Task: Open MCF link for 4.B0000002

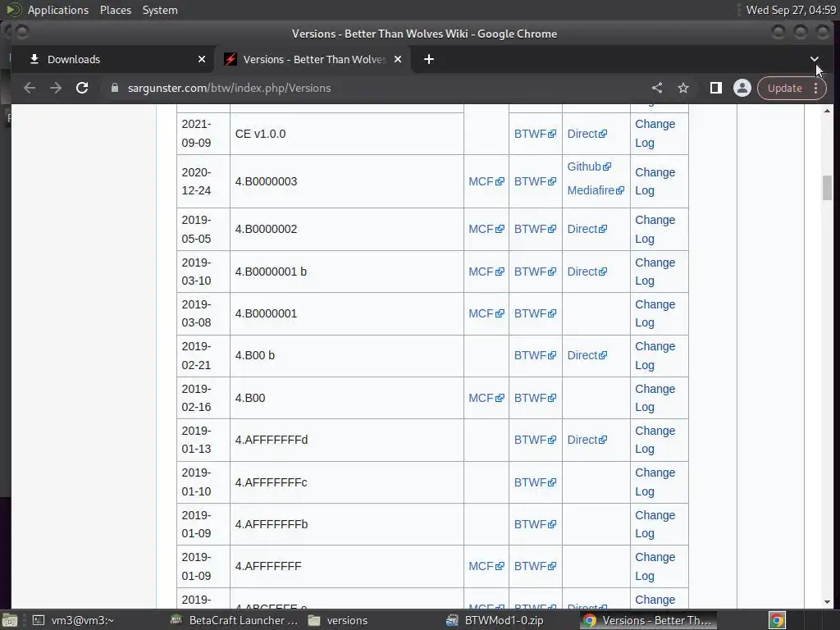Action: [486, 229]
